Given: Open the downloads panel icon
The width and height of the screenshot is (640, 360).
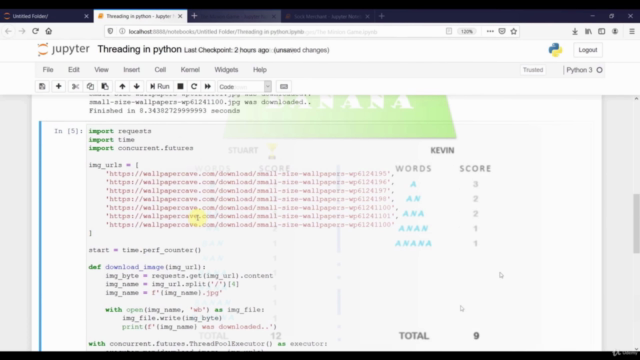Looking at the screenshot, I should pyautogui.click(x=575, y=31).
